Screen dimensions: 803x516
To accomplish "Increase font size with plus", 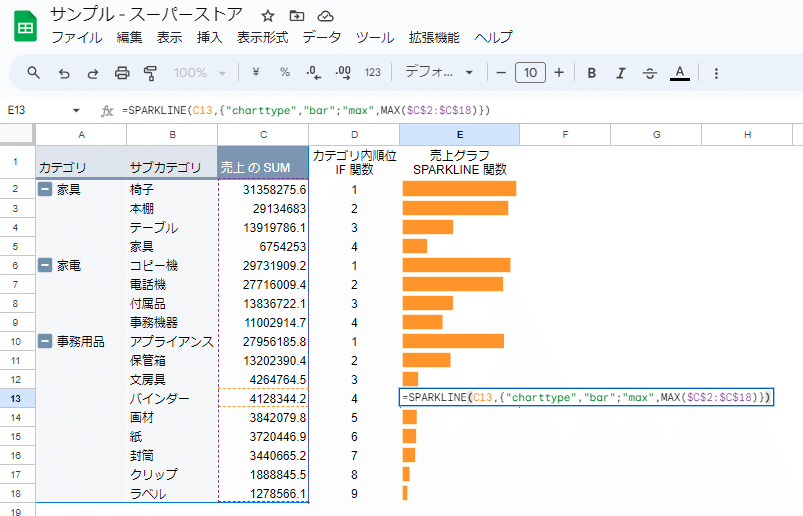I will tap(559, 73).
